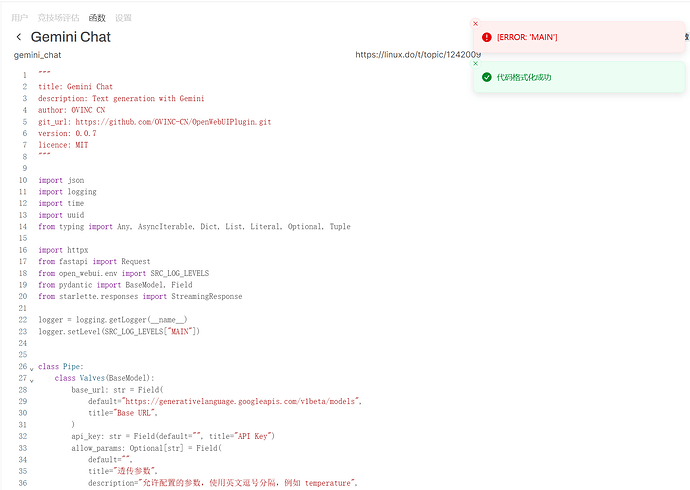Click the StreamingResponse import line

pyautogui.click(x=140, y=296)
